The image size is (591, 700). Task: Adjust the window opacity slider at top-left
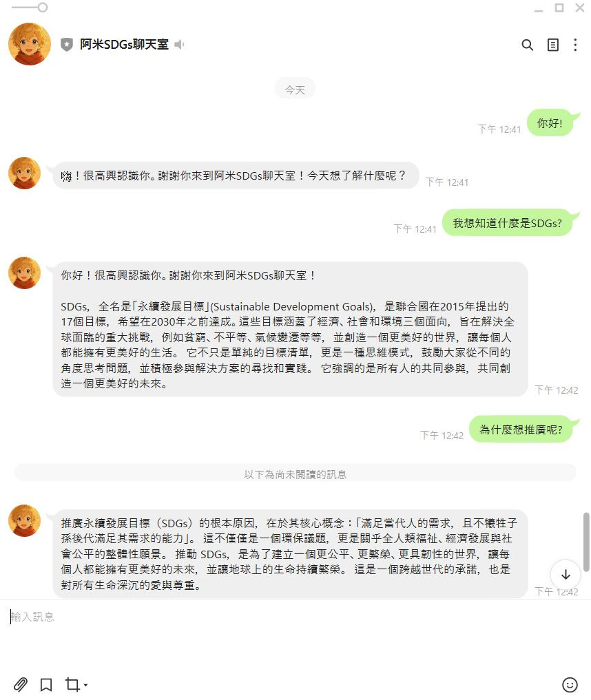pos(42,7)
